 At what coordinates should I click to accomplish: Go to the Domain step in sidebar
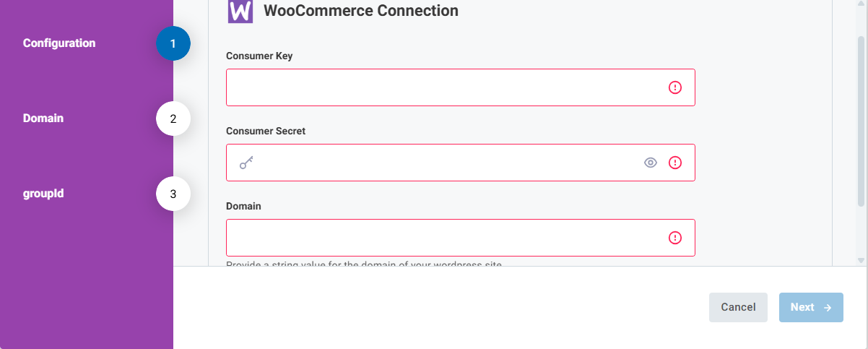(43, 119)
